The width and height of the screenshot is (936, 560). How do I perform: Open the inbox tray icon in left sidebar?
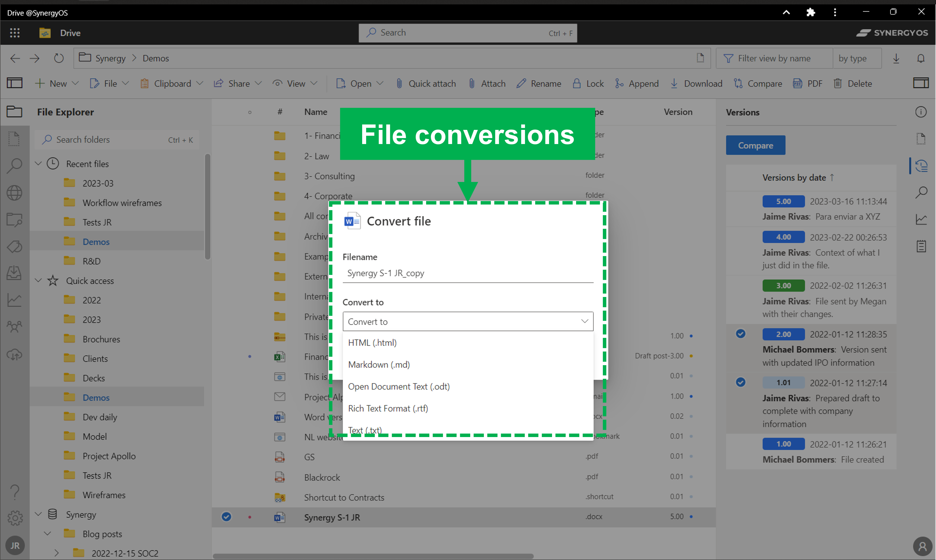[x=14, y=273]
